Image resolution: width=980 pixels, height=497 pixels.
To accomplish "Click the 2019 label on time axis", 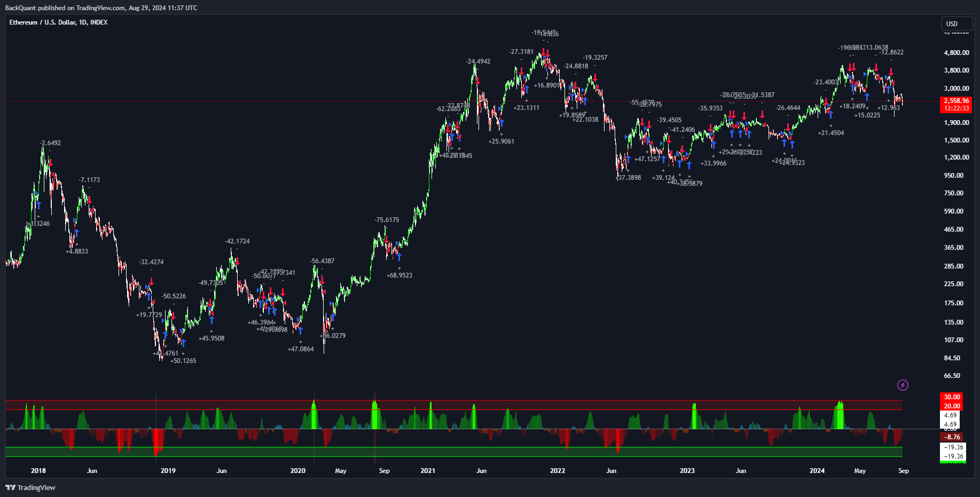I will [168, 471].
